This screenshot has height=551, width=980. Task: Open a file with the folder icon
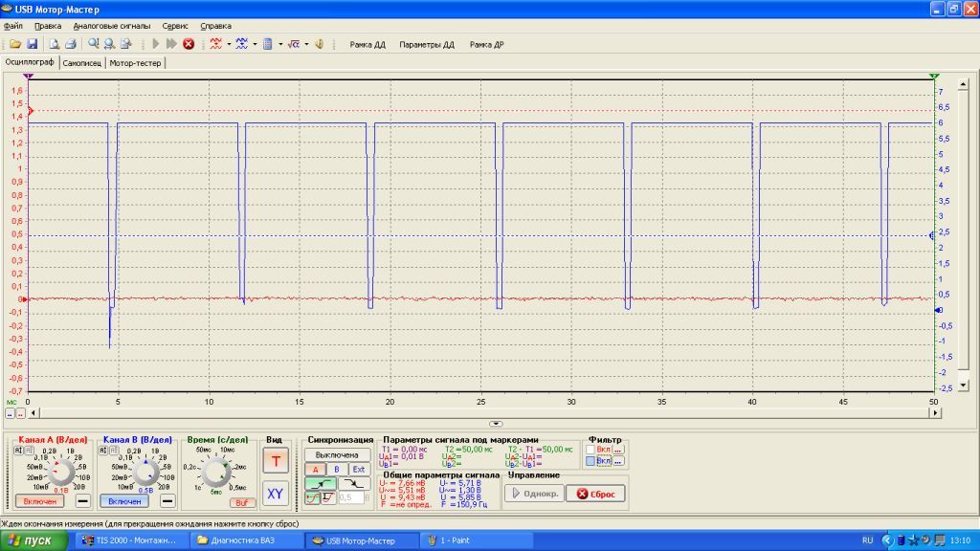click(x=15, y=44)
